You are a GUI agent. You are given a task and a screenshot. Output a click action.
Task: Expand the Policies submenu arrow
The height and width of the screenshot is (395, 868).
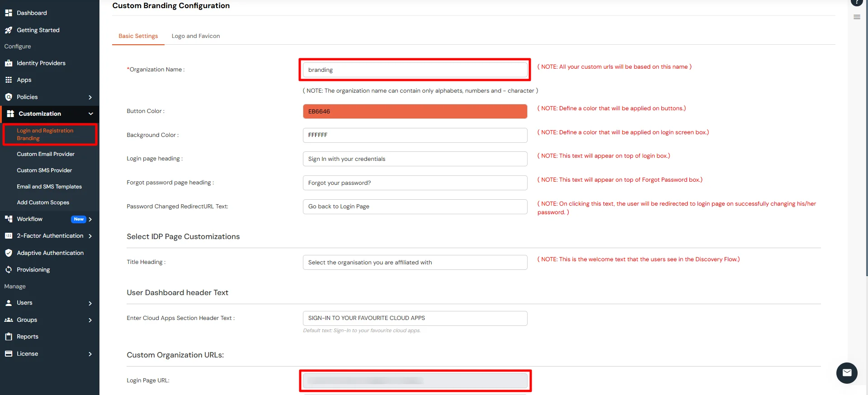pyautogui.click(x=90, y=97)
